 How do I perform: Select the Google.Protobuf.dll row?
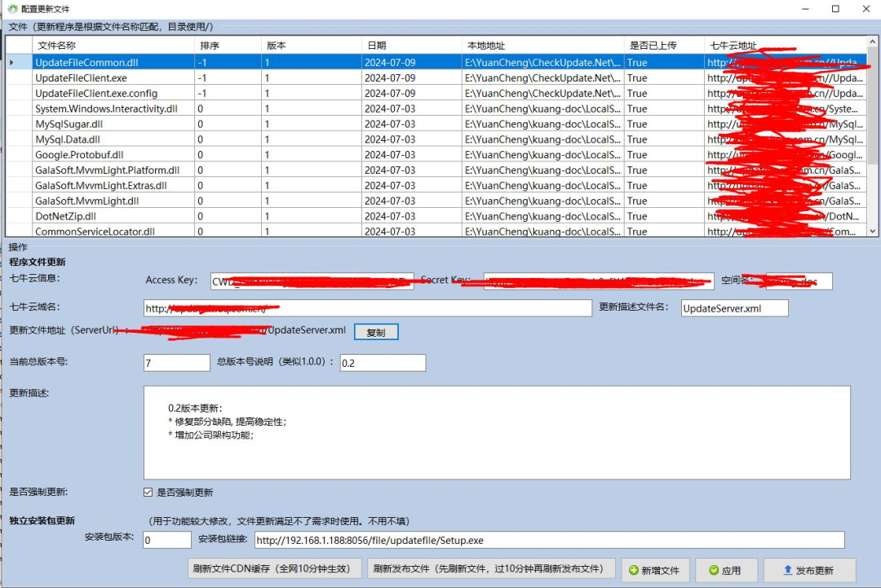(436, 154)
